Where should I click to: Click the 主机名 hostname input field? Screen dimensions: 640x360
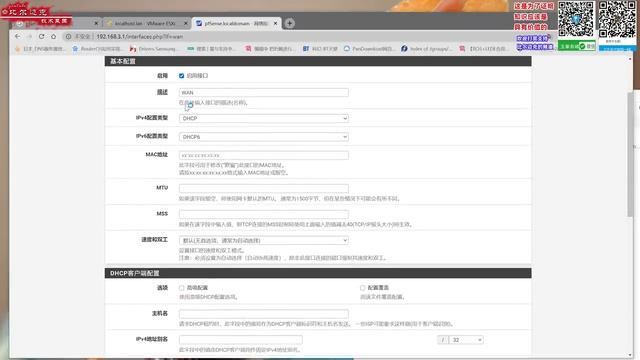pos(264,314)
